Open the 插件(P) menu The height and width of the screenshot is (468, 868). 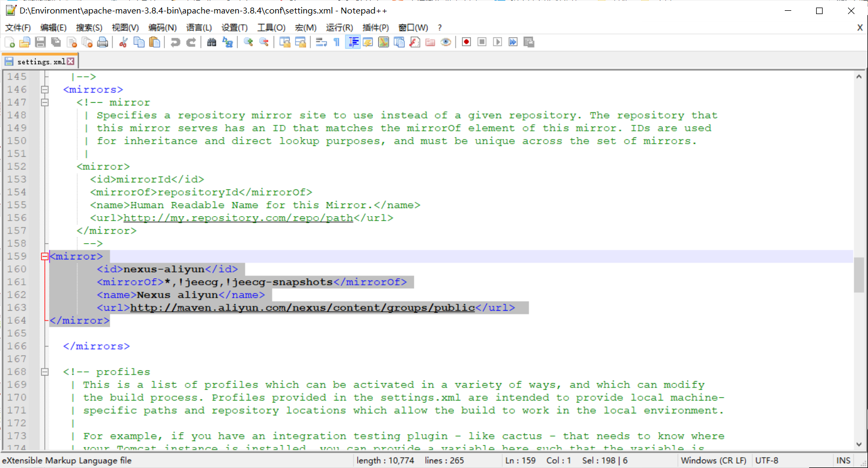(x=376, y=28)
